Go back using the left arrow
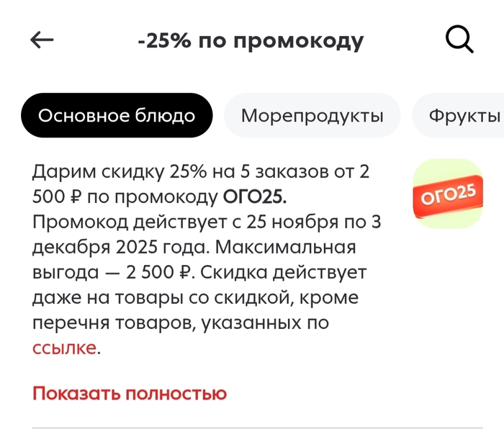Viewport: 504px width, 437px height. coord(42,40)
